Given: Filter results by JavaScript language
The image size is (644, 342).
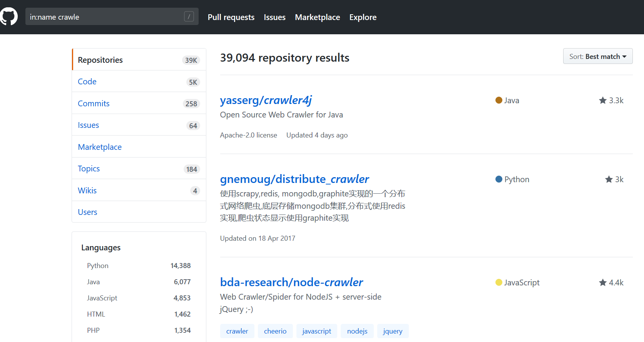Looking at the screenshot, I should [x=102, y=298].
